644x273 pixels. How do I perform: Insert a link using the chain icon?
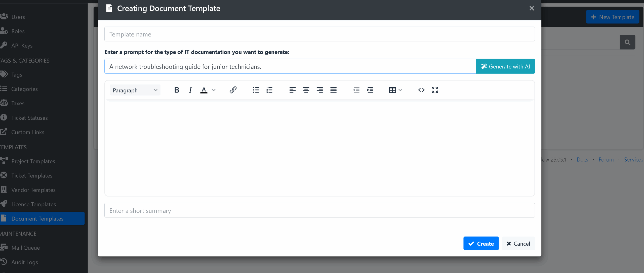tap(233, 90)
